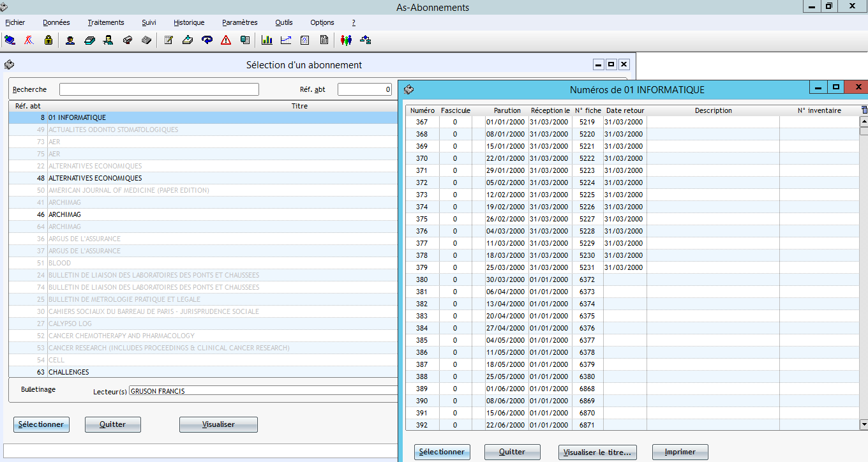The image size is (868, 462).
Task: Open the Fichier menu
Action: click(15, 22)
